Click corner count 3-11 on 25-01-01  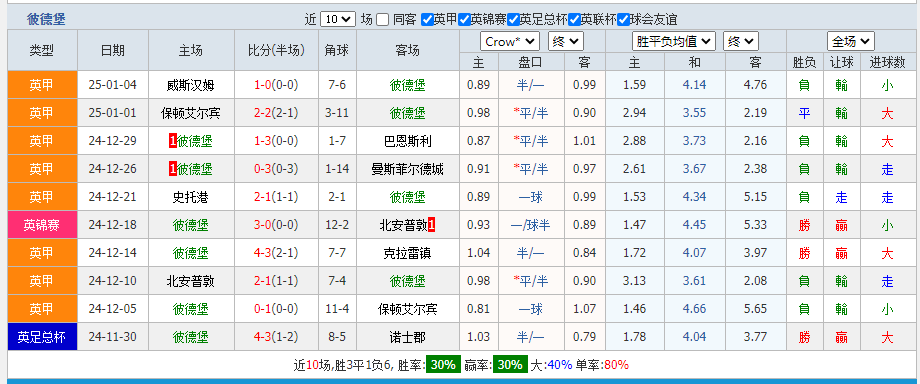pyautogui.click(x=337, y=113)
